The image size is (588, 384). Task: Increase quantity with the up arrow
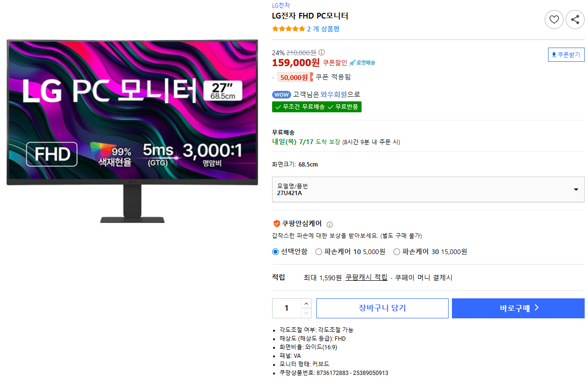(306, 304)
